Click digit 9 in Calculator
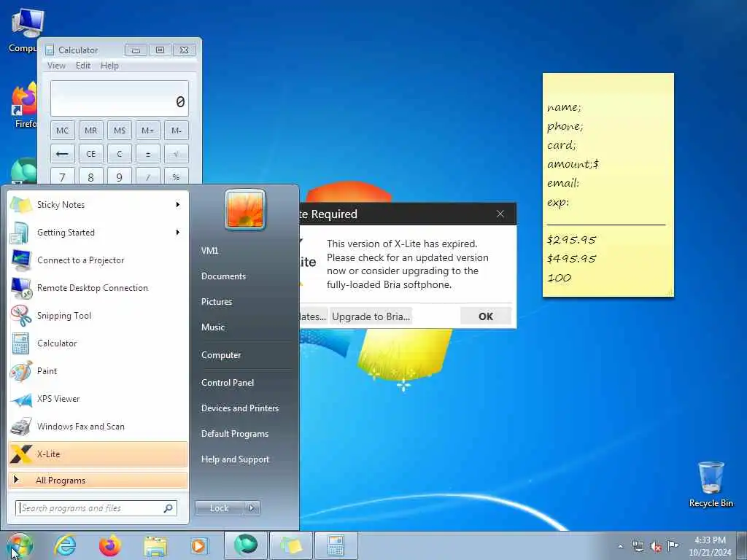This screenshot has width=747, height=560. click(120, 176)
